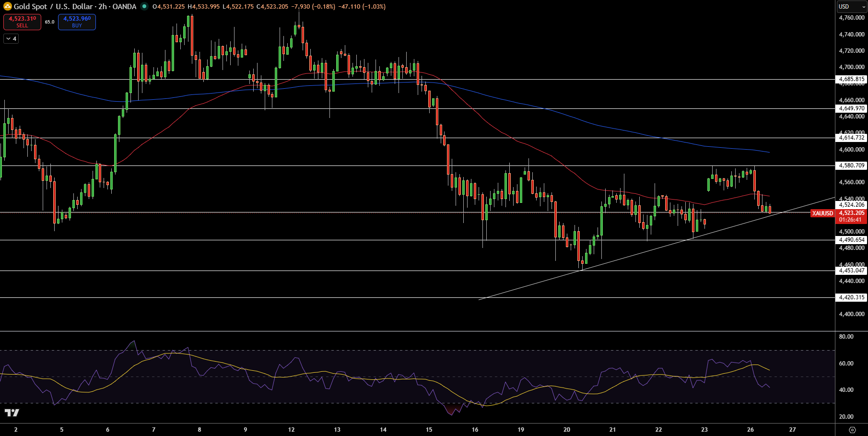
Task: Click date label 23 on time axis
Action: 704,430
